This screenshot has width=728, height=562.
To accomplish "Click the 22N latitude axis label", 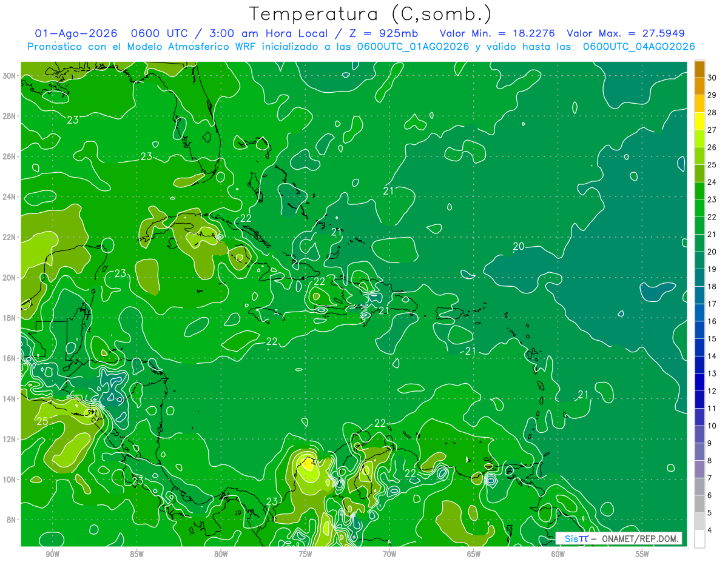I will [10, 237].
